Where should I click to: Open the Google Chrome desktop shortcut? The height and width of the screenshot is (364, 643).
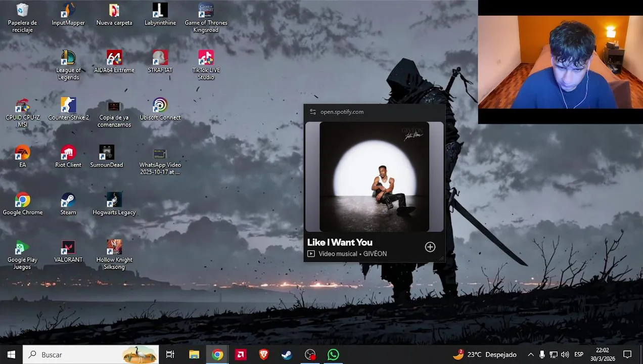point(22,204)
